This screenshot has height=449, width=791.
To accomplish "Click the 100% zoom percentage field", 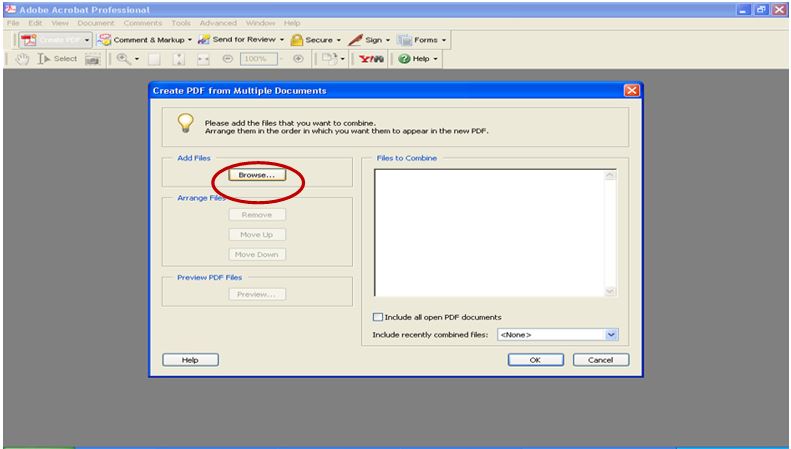I will (x=259, y=59).
